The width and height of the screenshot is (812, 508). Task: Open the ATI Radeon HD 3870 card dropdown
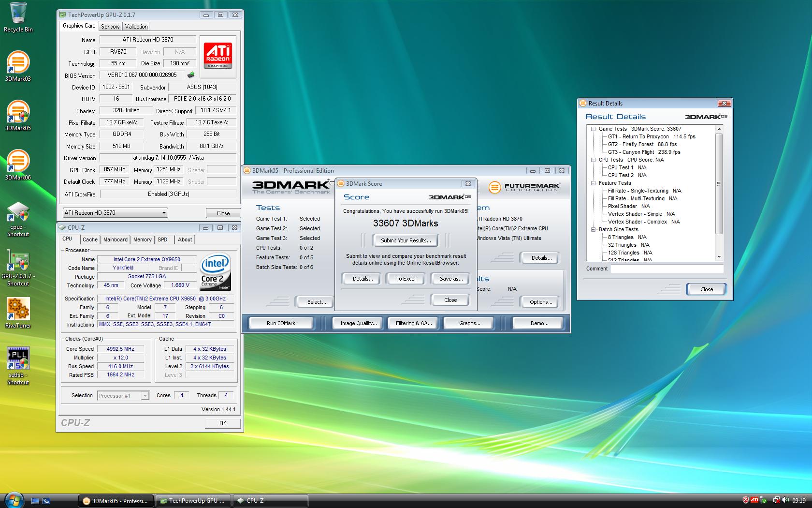point(115,213)
